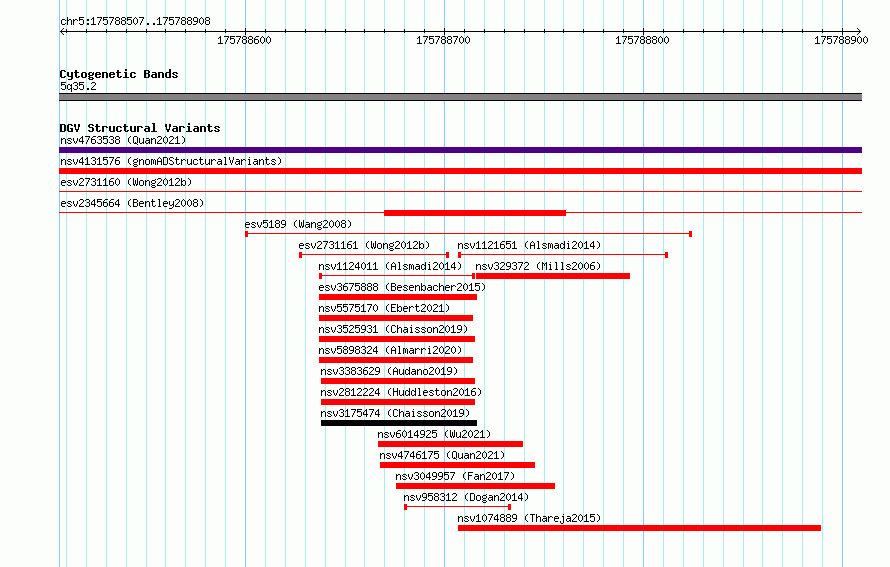The image size is (890, 567).
Task: Select the purple nsv4763538 variant bar
Action: [460, 150]
